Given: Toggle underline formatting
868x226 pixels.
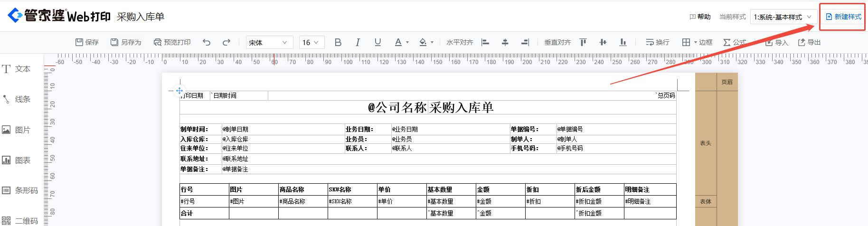Looking at the screenshot, I should [377, 42].
